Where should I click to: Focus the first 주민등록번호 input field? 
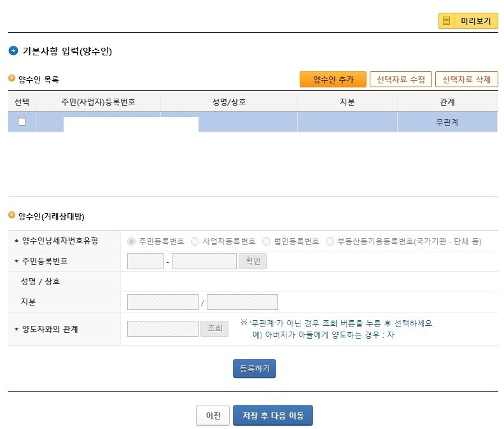(145, 262)
